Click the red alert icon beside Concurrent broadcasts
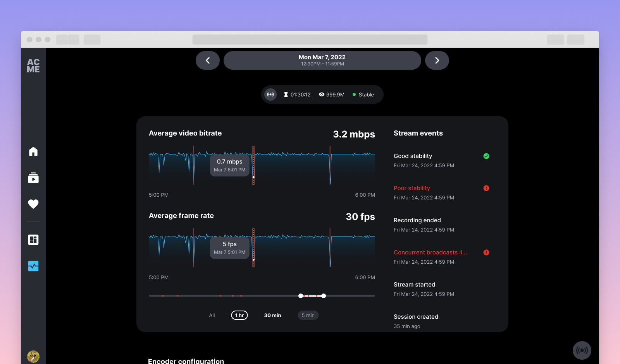This screenshot has width=620, height=364. (486, 252)
